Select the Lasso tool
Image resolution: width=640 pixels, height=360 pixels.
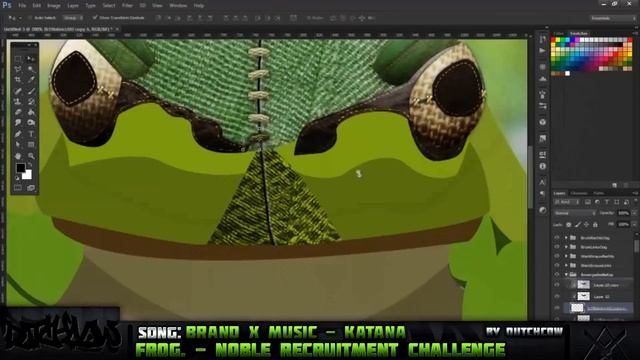click(x=18, y=69)
